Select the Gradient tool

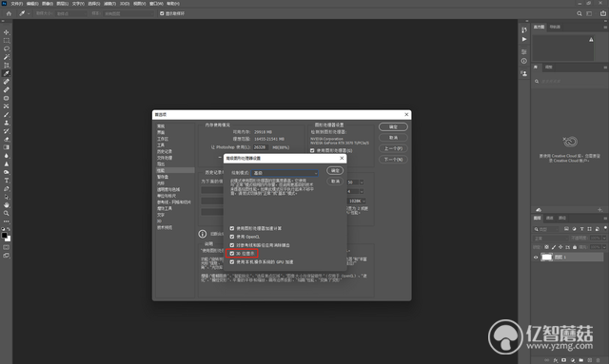coord(7,147)
